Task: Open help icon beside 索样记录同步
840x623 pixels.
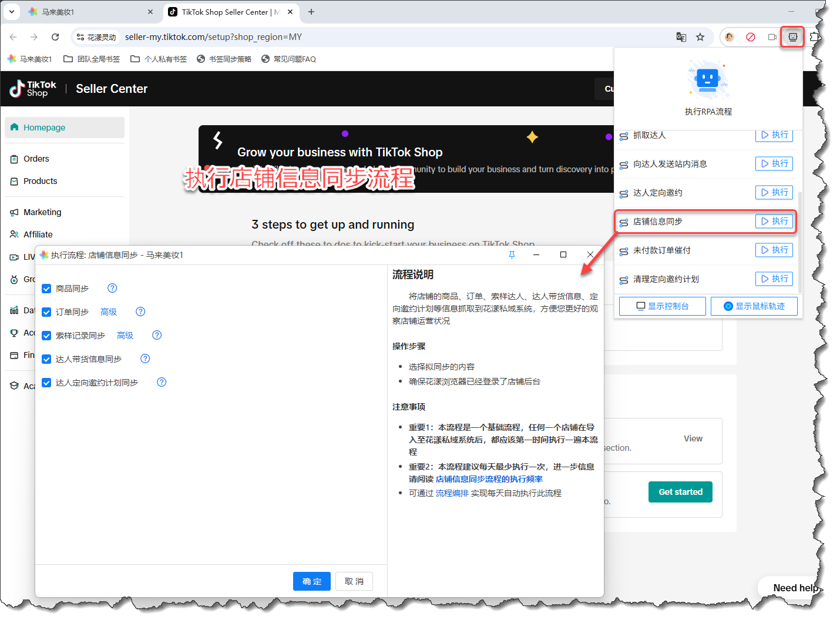Action: coord(157,335)
